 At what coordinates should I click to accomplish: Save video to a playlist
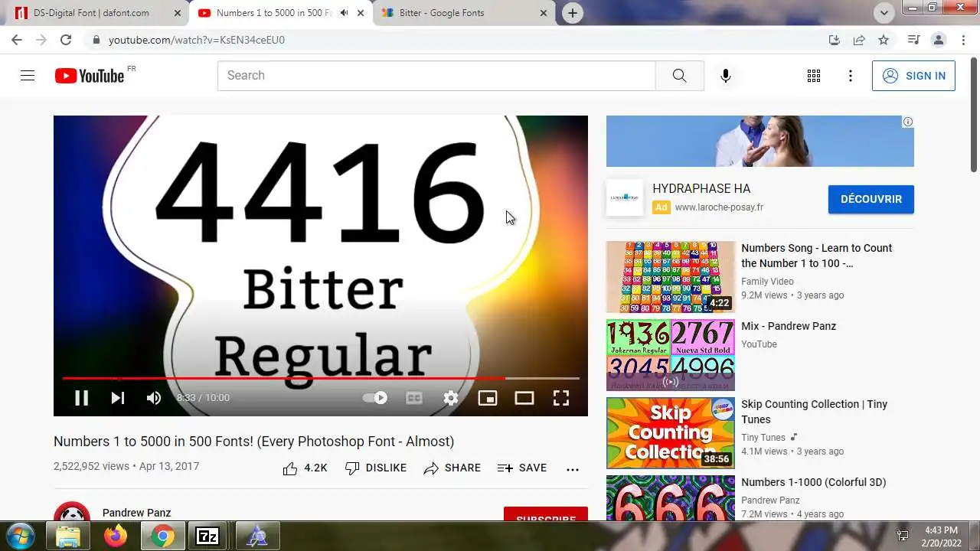522,468
